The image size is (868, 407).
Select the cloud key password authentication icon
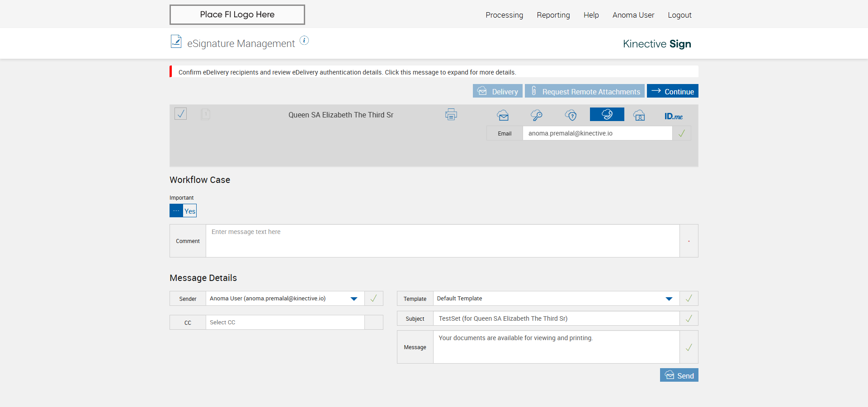coord(537,115)
